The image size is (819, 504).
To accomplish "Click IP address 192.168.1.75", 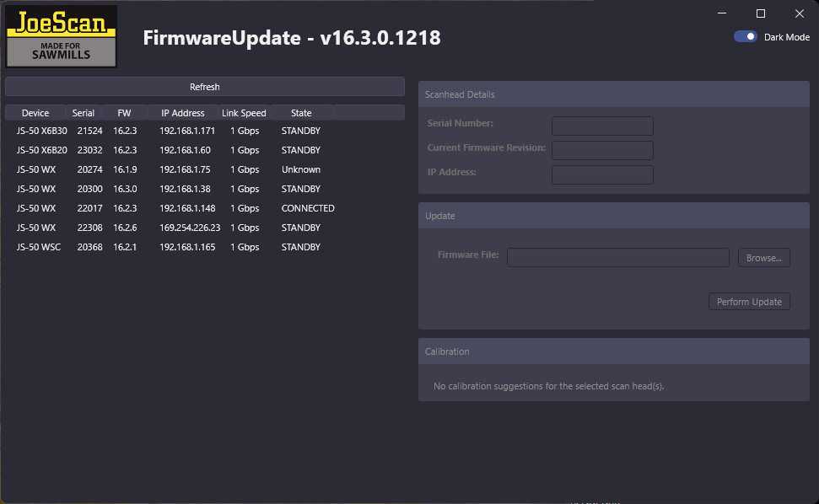I will pos(185,169).
